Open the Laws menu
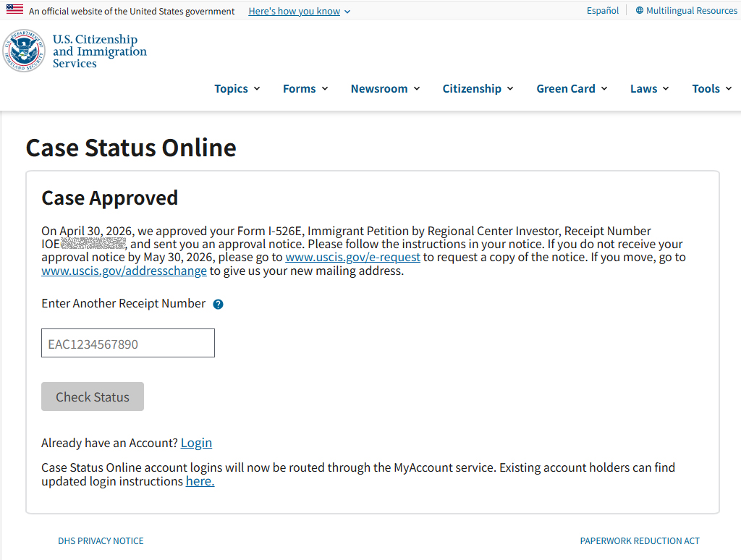Image resolution: width=741 pixels, height=560 pixels. (x=649, y=89)
